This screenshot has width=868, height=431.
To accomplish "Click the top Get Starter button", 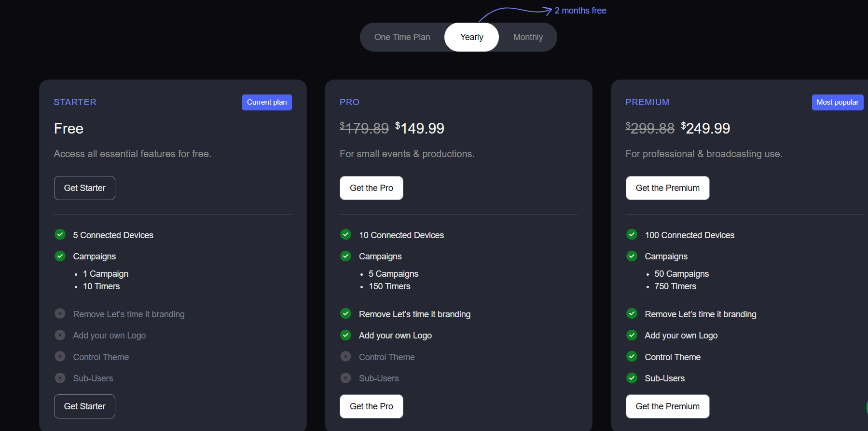I will pyautogui.click(x=84, y=188).
